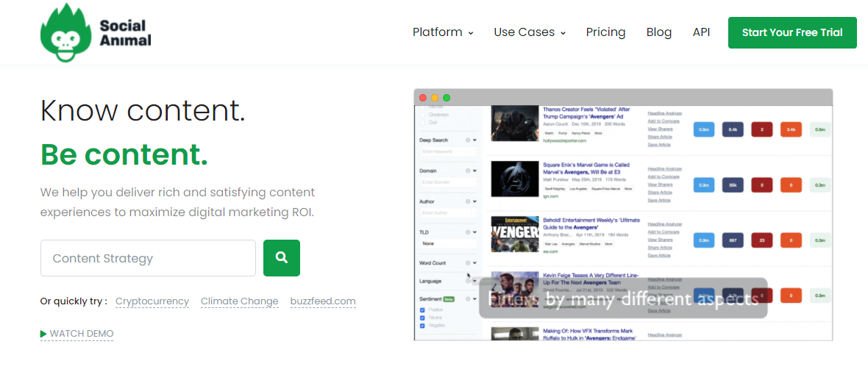Toggle the Negative sentiment checkbox
The height and width of the screenshot is (372, 868).
coord(421,325)
